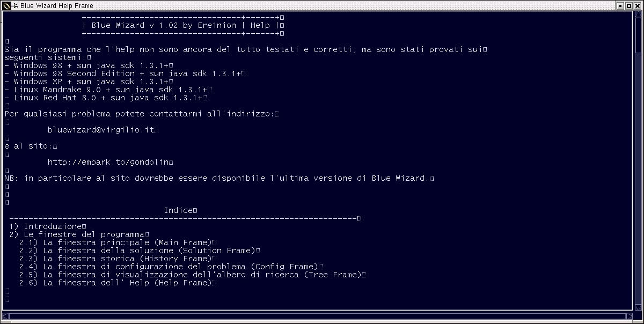The image size is (644, 324).
Task: Select index entry 1) Introduzione
Action: pos(45,226)
